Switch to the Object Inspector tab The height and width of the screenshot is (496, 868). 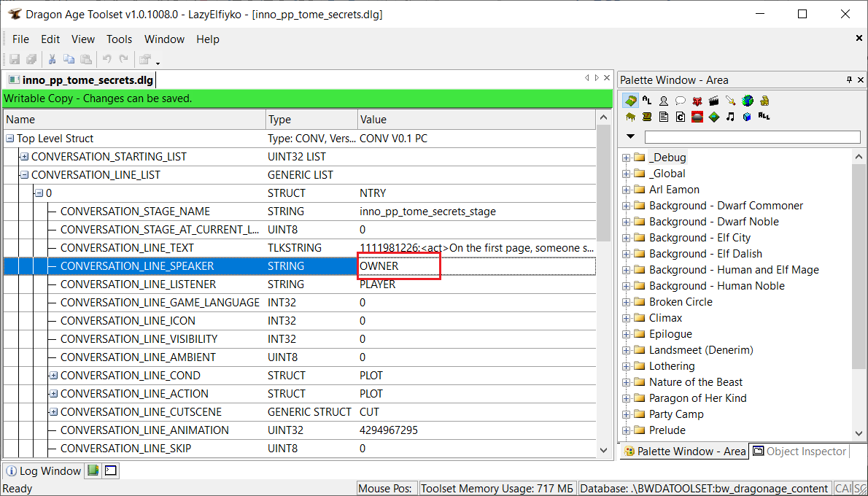[799, 452]
